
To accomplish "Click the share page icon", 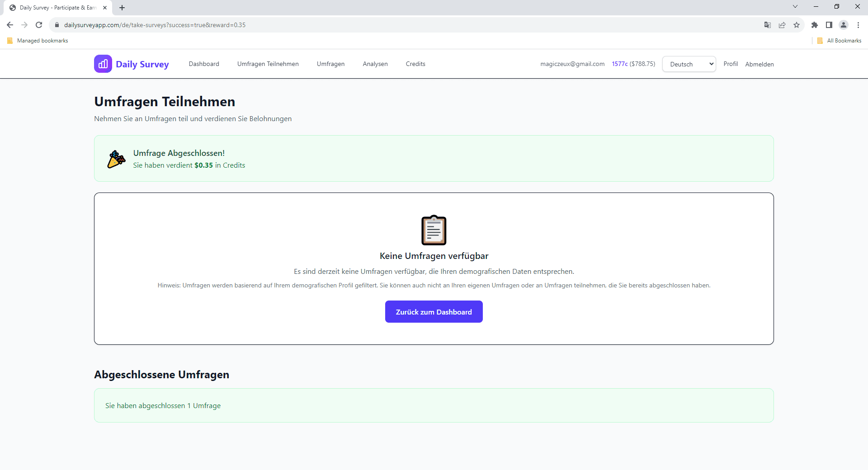I will [782, 25].
